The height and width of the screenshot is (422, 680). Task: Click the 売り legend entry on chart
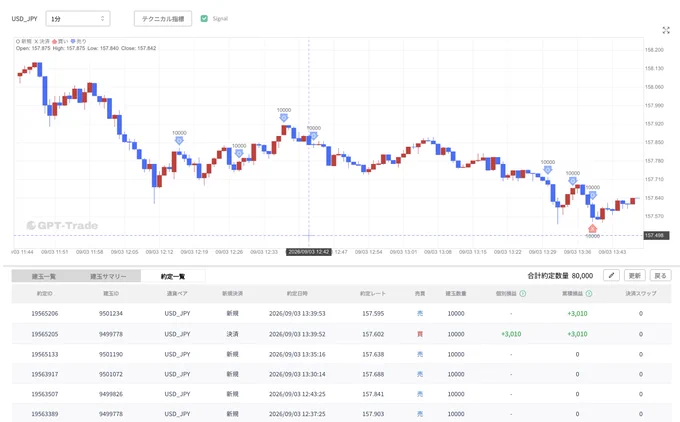79,41
